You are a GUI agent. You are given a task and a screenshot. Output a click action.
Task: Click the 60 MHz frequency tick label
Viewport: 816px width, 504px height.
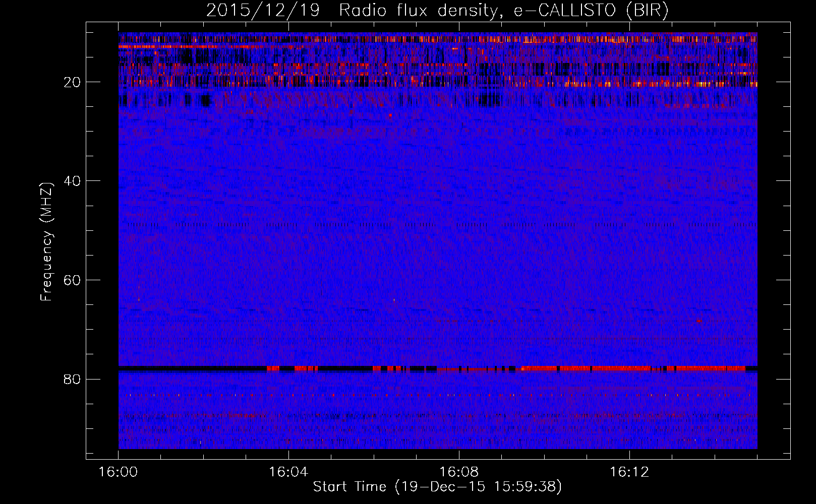point(72,280)
